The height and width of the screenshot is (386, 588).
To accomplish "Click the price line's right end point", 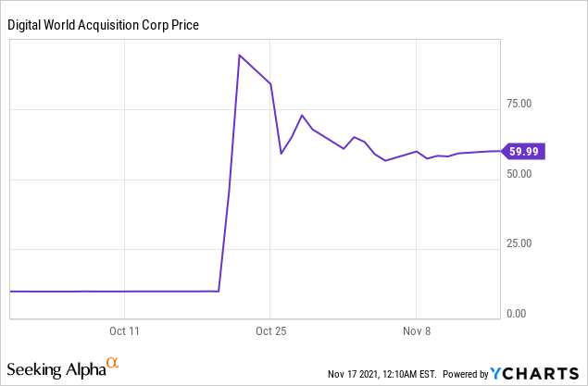I will tap(498, 150).
